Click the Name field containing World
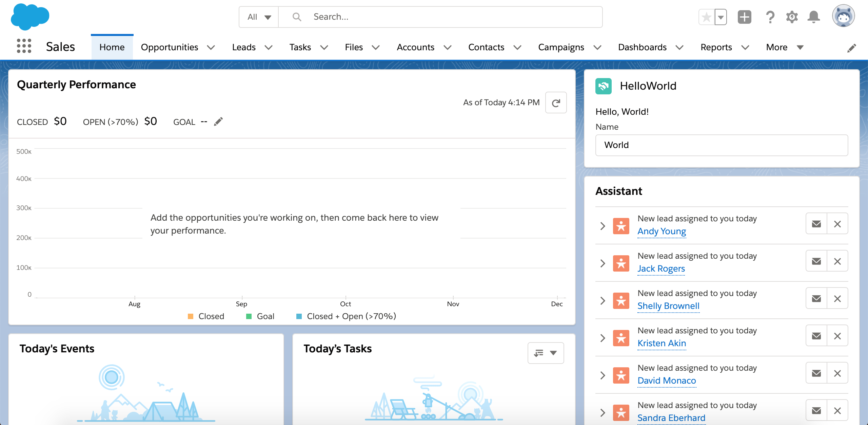The image size is (868, 425). point(722,145)
